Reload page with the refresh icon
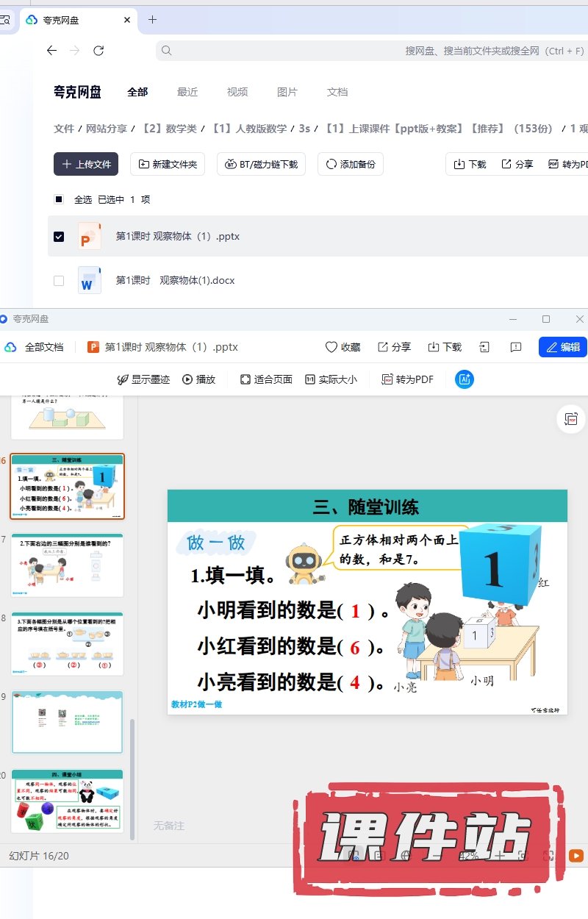 [x=98, y=51]
